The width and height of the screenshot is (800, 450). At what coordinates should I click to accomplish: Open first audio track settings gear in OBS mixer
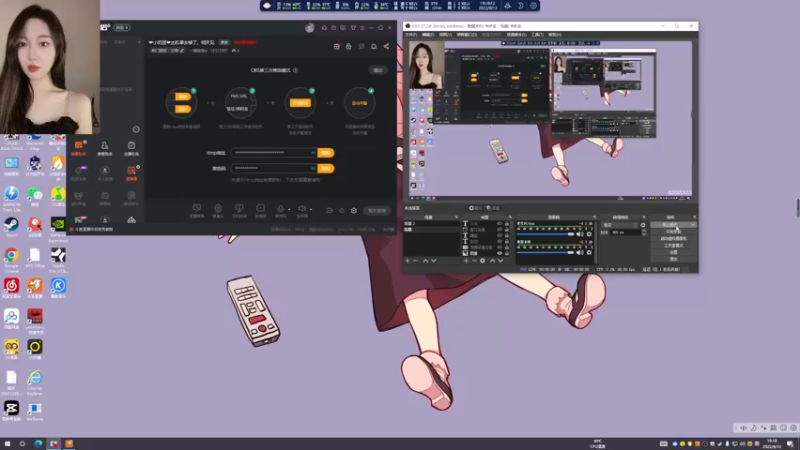point(589,234)
